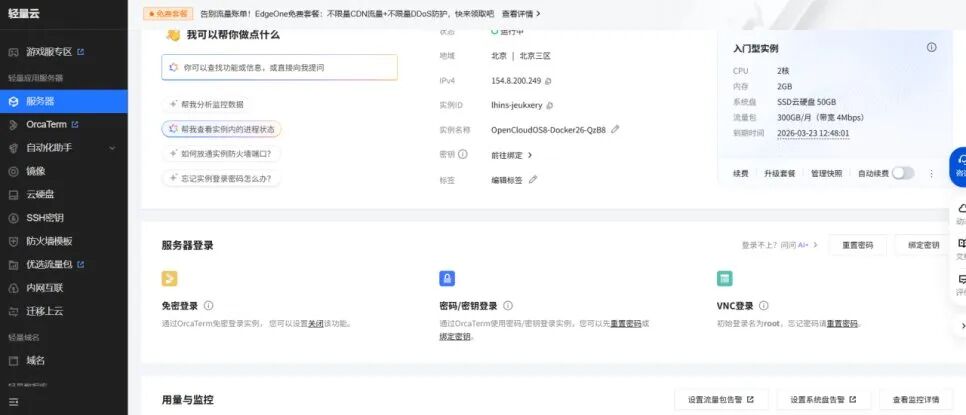
Task: Open the 问问 AI link for login issues
Action: 799,245
